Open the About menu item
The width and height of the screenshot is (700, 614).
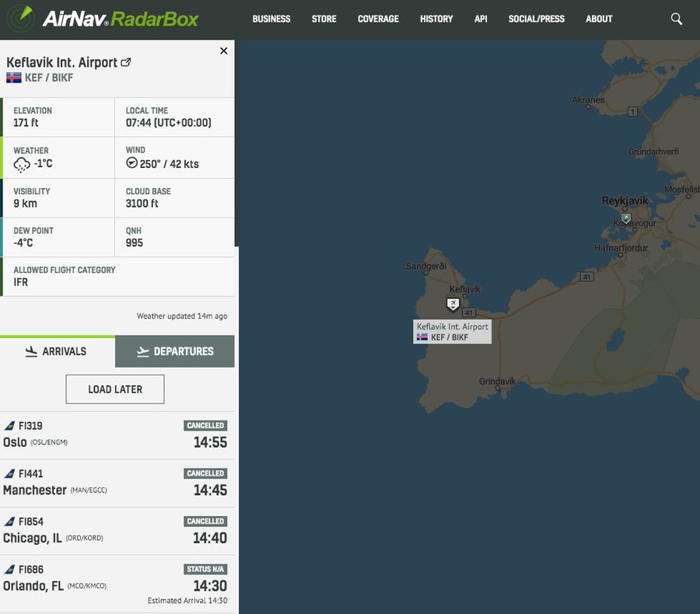pyautogui.click(x=599, y=19)
